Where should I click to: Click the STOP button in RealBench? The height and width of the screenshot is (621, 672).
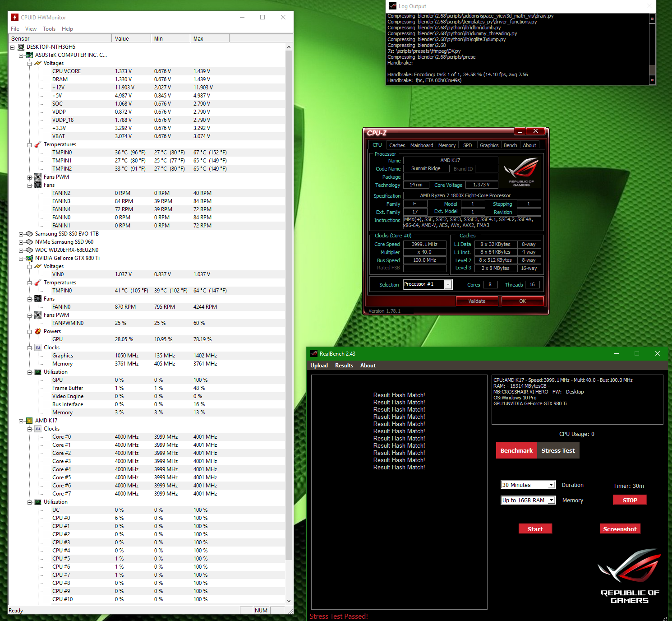pyautogui.click(x=630, y=500)
